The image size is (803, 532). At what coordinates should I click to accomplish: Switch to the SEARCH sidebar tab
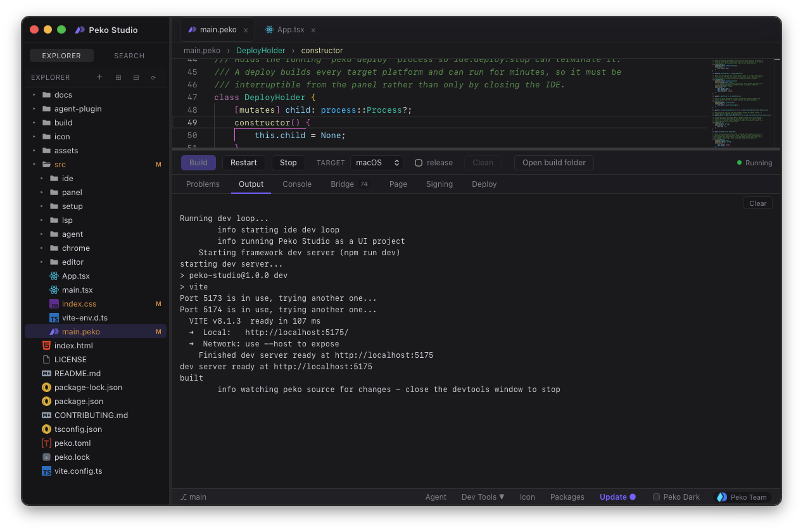(129, 56)
